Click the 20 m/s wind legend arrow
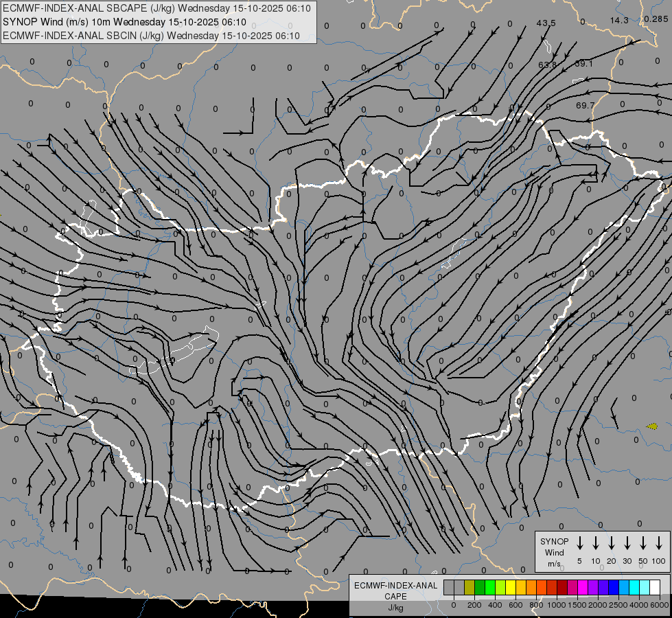 point(612,543)
